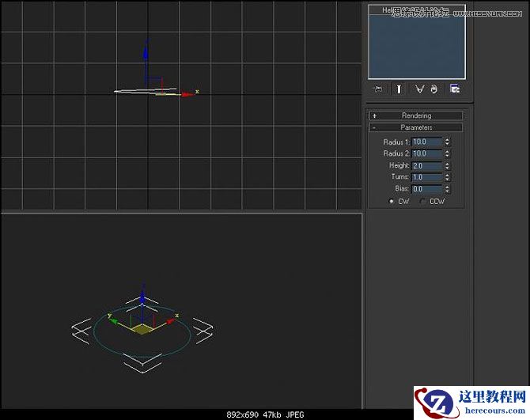The width and height of the screenshot is (530, 420).
Task: Collapse the Parameters rollout
Action: click(416, 127)
